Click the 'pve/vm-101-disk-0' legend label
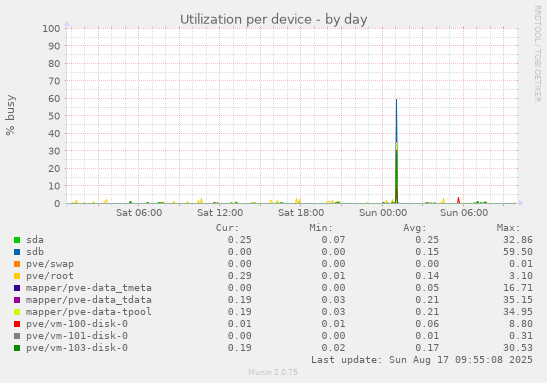547x383 pixels. pos(77,336)
